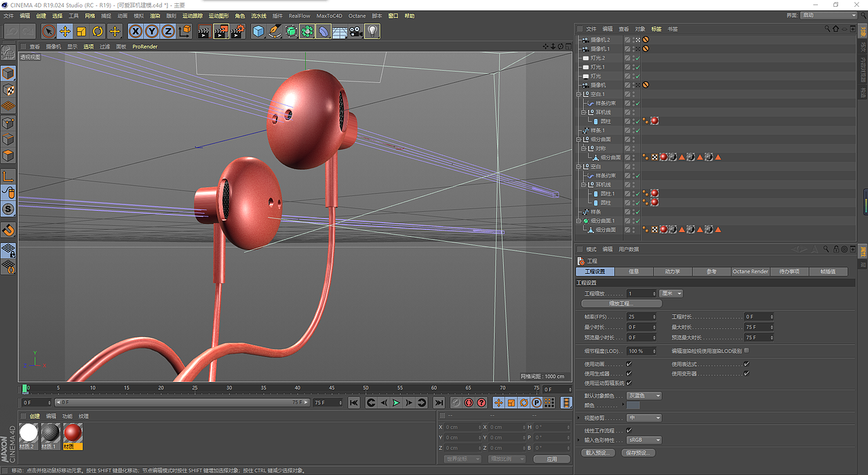The image size is (868, 475).
Task: Disable the 线性工作流程 checkbox
Action: pyautogui.click(x=629, y=431)
